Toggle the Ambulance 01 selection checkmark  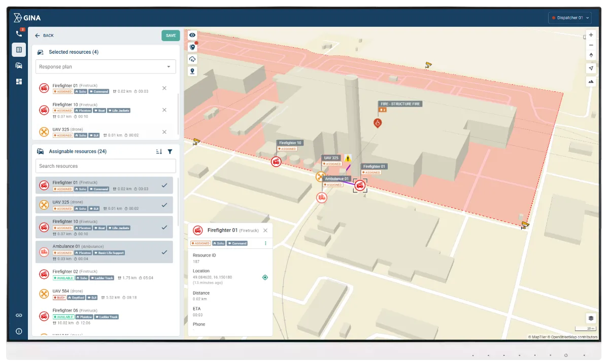164,251
